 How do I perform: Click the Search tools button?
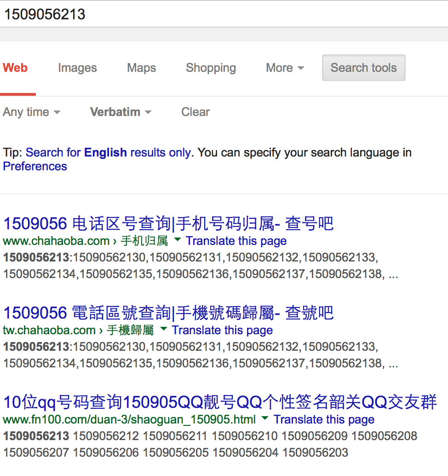tap(363, 68)
